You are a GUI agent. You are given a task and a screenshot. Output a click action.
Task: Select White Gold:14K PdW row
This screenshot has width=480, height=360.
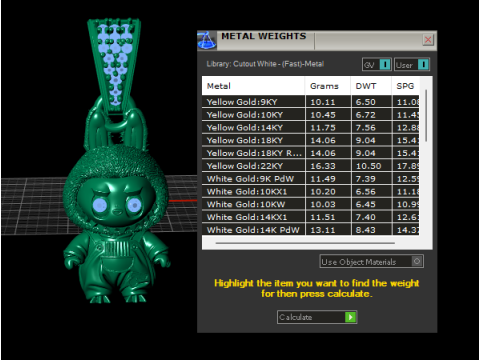[x=311, y=230]
